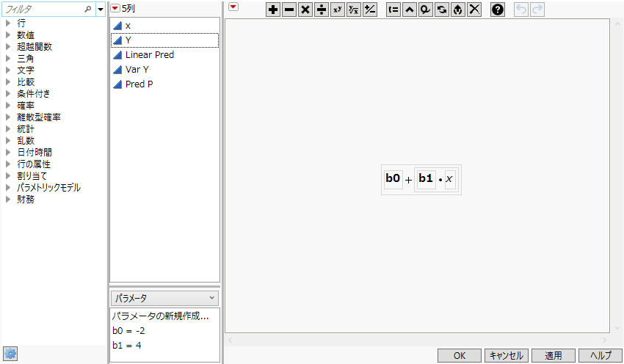Expand the 日付時間 function group
Image resolution: width=624 pixels, height=364 pixels.
pyautogui.click(x=8, y=153)
